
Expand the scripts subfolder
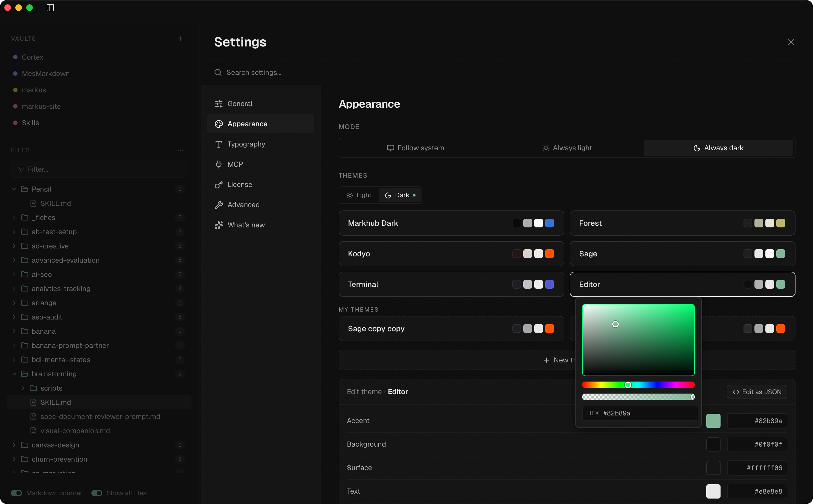tap(23, 388)
